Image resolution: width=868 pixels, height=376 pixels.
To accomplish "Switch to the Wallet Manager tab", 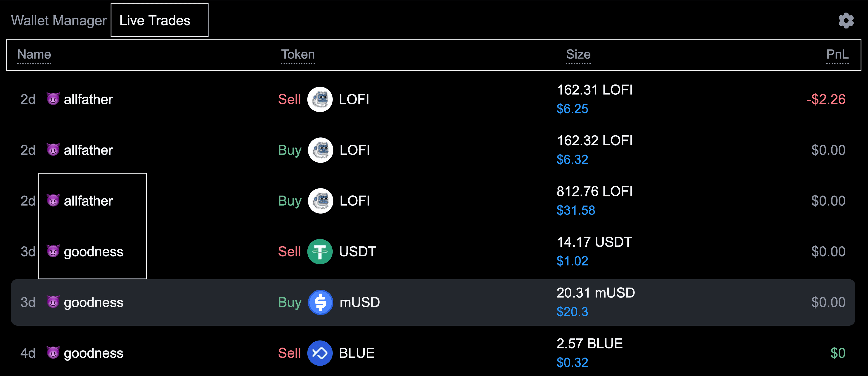I will (x=59, y=20).
